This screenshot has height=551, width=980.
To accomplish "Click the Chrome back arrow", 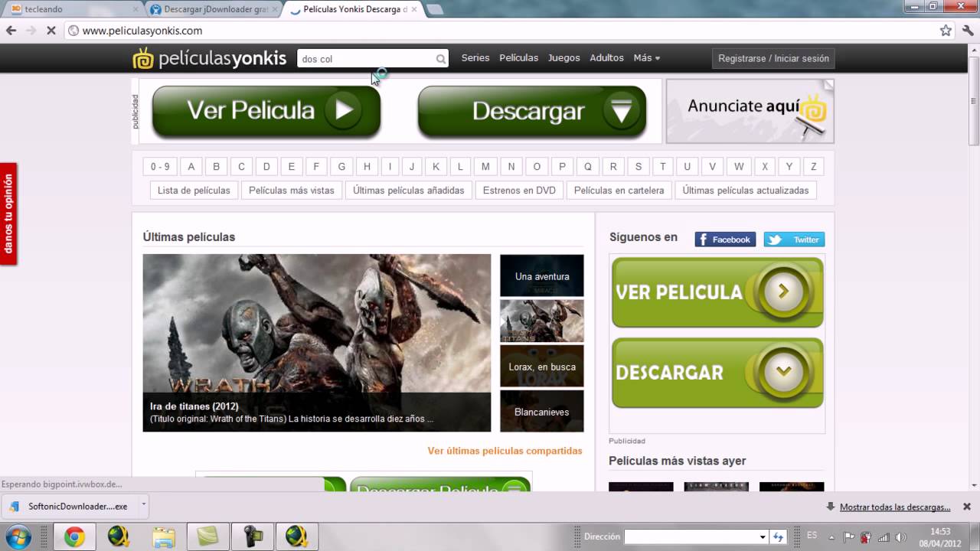I will click(11, 31).
